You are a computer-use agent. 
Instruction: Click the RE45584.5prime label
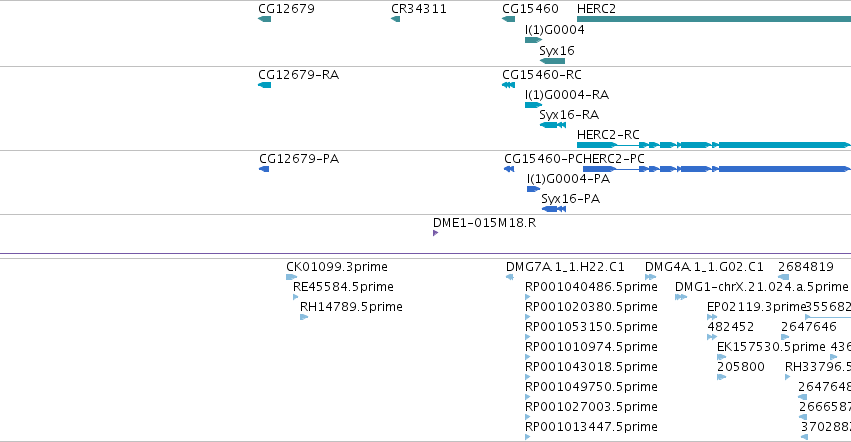pyautogui.click(x=343, y=287)
